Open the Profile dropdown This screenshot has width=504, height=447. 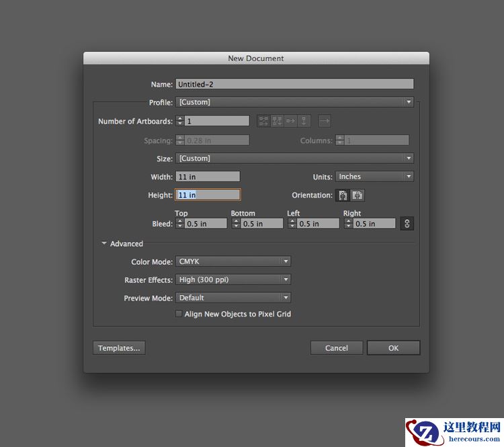(x=294, y=102)
